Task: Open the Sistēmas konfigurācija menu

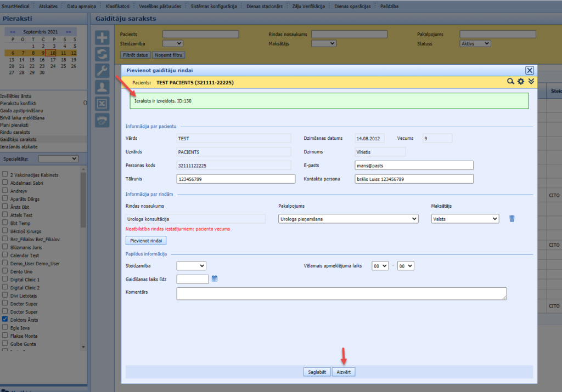Action: [213, 6]
